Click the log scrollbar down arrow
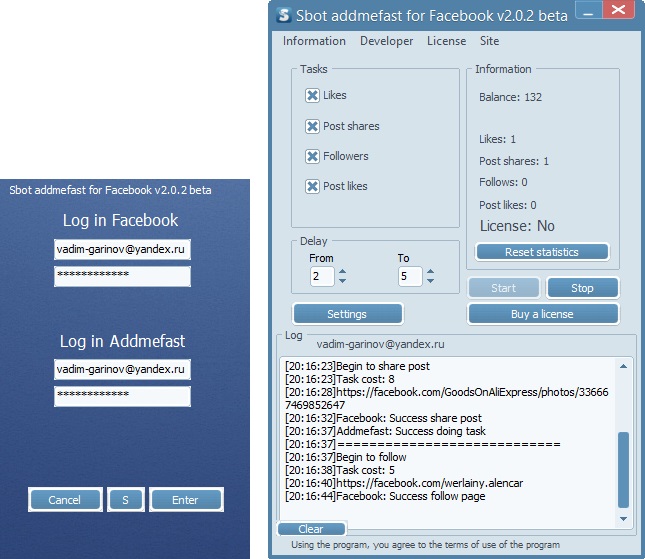645x559 pixels. 623,519
